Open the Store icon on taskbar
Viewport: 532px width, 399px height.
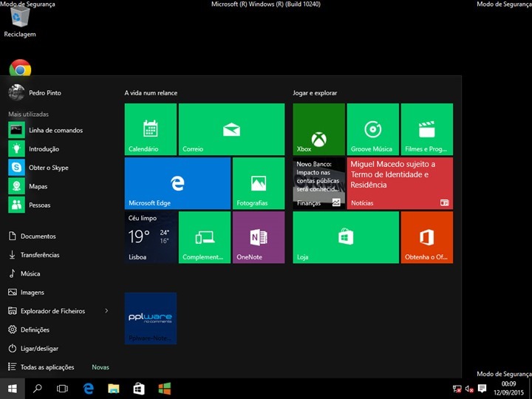click(x=139, y=389)
